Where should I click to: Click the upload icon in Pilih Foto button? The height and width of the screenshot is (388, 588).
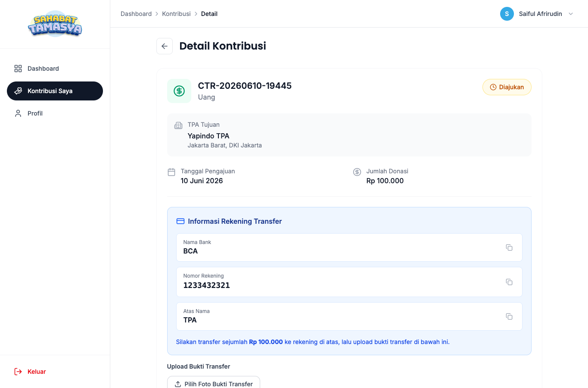(178, 384)
